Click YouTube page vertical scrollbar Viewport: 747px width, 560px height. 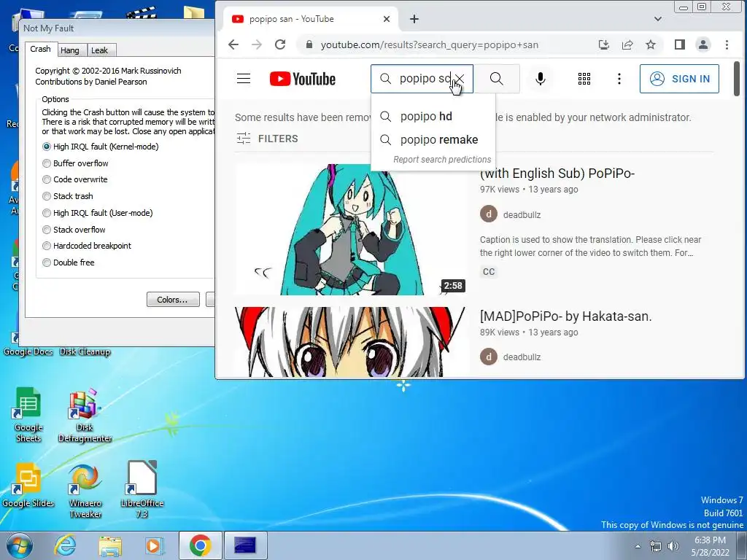(737, 79)
